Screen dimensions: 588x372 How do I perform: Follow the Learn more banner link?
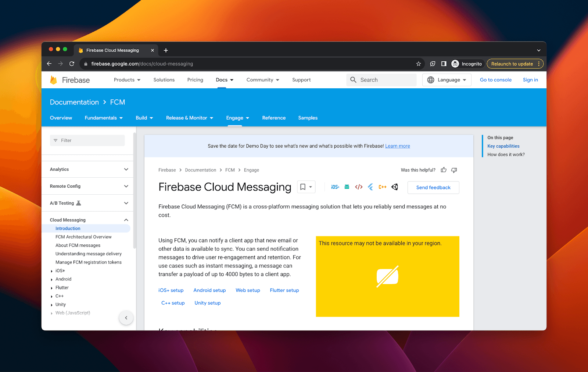point(398,146)
